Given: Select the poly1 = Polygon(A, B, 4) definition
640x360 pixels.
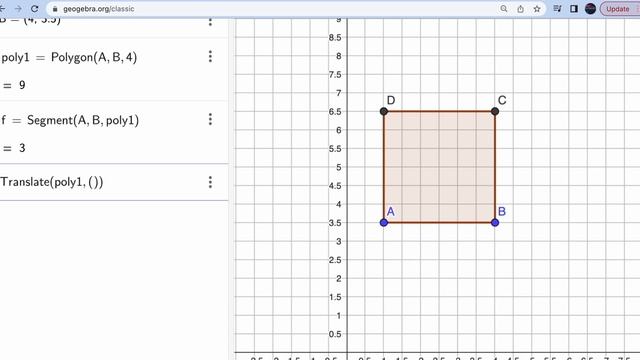Looking at the screenshot, I should [x=69, y=57].
